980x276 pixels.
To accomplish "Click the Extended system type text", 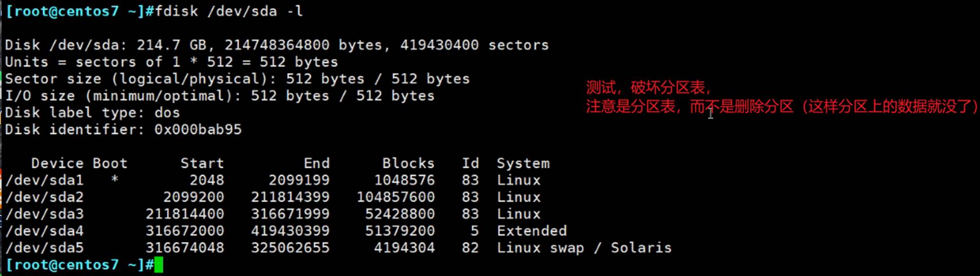I will click(x=531, y=231).
